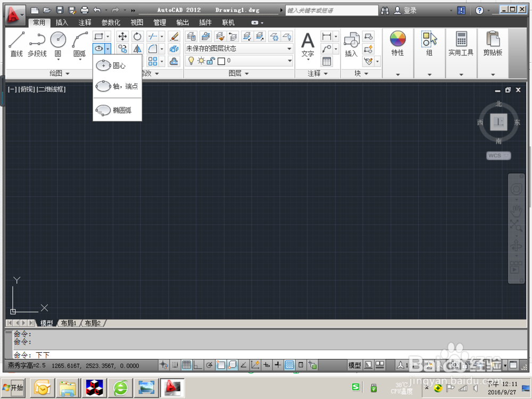Expand the Draw (绘图) panel
The height and width of the screenshot is (399, 532).
[x=60, y=73]
